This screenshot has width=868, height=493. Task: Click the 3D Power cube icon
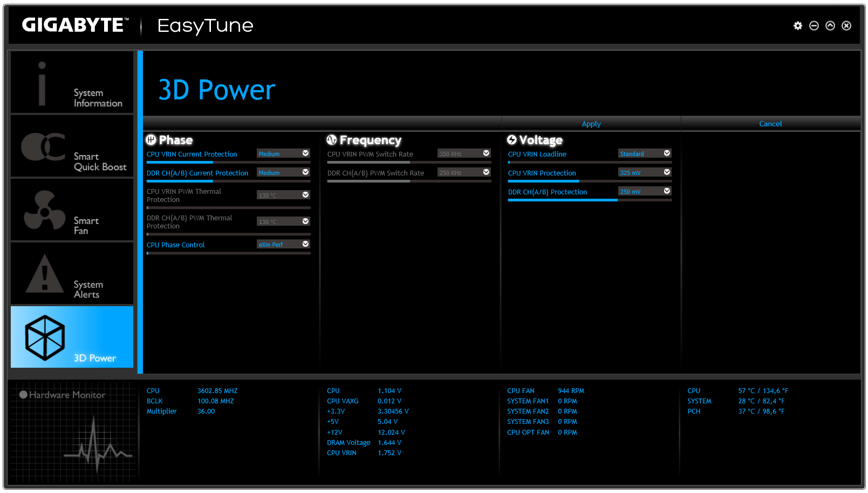click(x=45, y=337)
